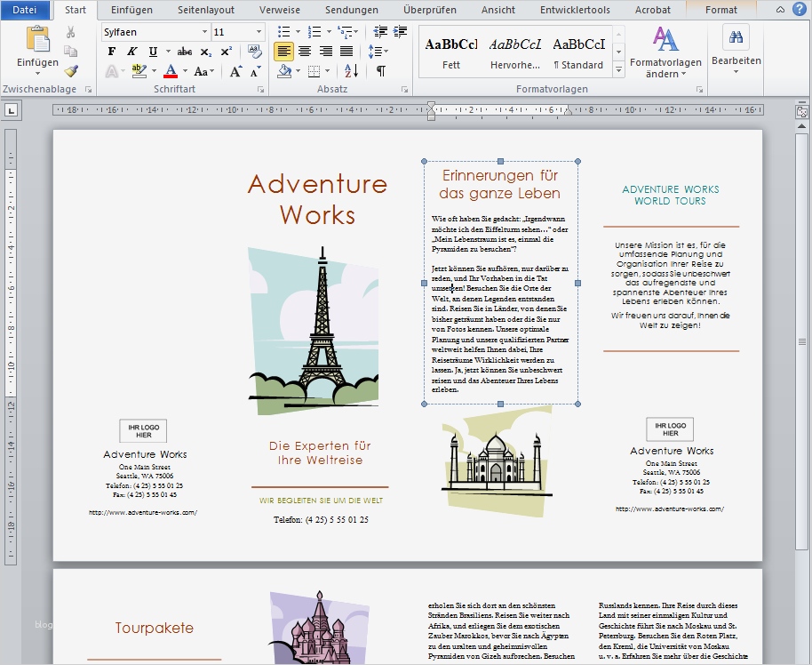The width and height of the screenshot is (812, 665).
Task: Click the superscript icon
Action: tap(225, 51)
